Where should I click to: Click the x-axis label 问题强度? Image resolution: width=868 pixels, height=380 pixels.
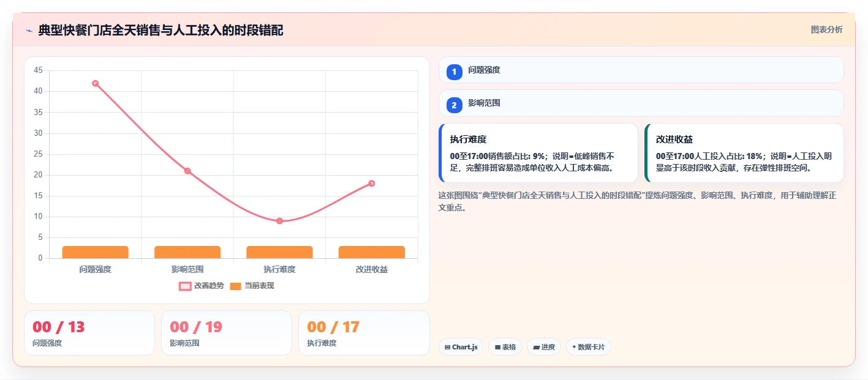click(96, 269)
